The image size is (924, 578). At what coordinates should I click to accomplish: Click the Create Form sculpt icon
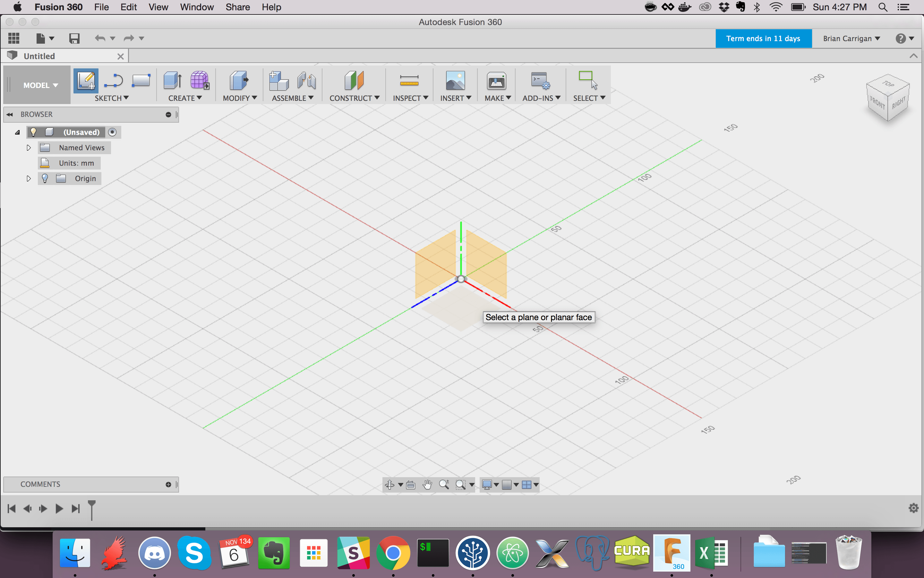200,81
